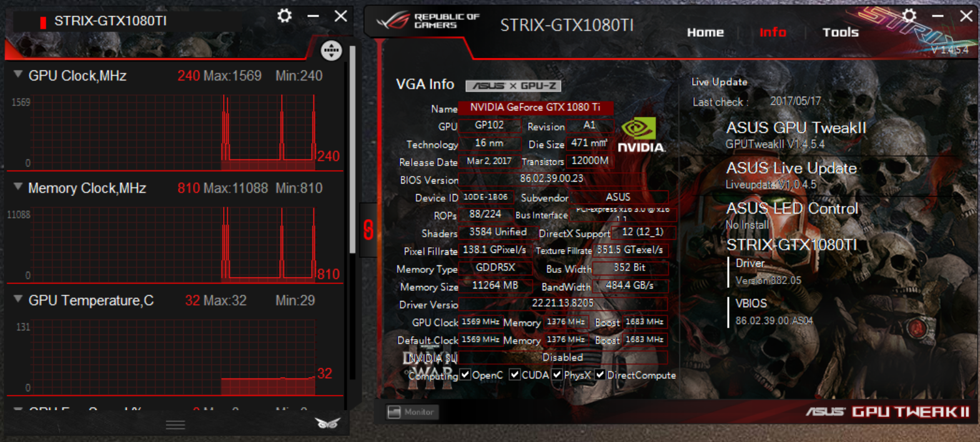Click the Texture Fillrate value "351.5 GTexel/s"

[x=630, y=250]
